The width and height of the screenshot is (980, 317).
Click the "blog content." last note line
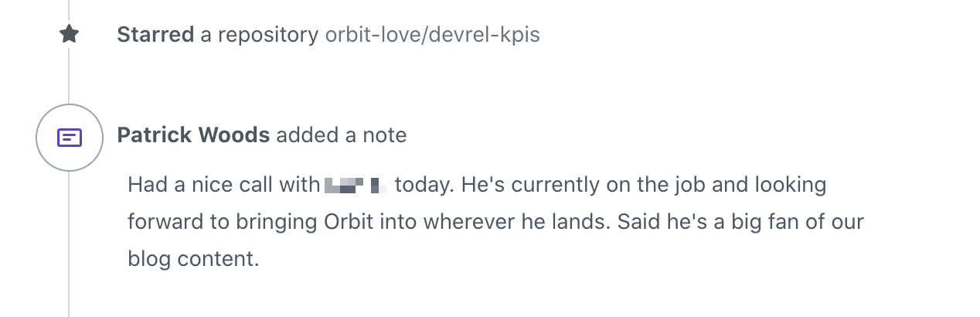pos(192,258)
